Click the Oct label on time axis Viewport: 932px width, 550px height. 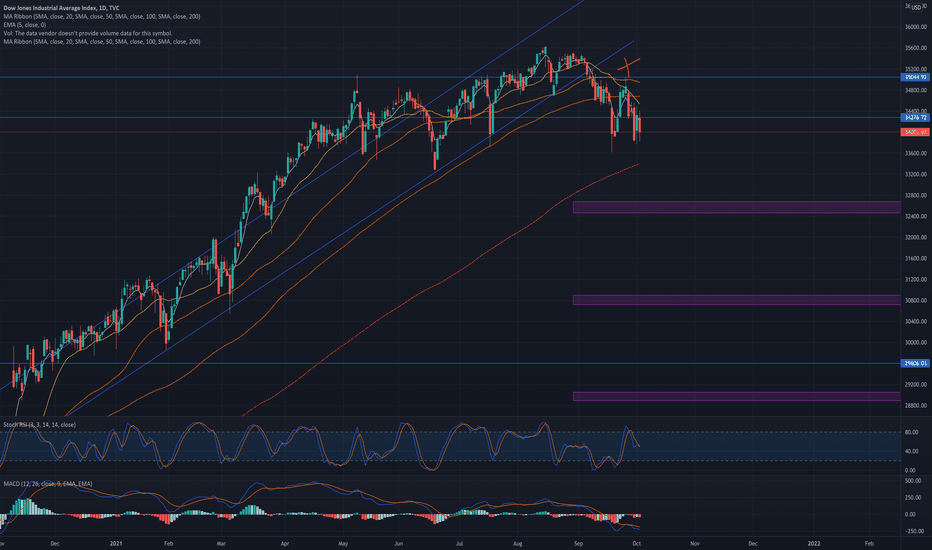coord(637,543)
